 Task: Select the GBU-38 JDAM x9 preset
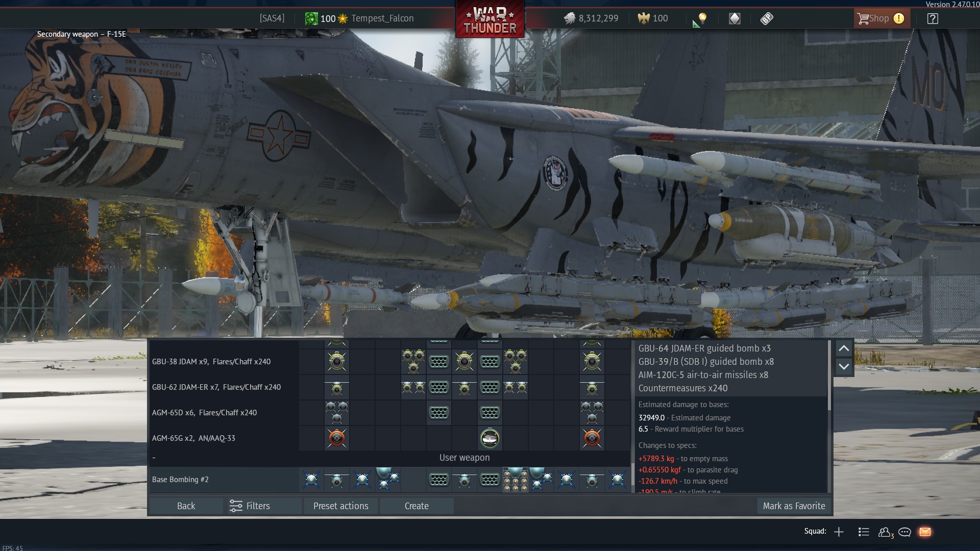click(211, 362)
